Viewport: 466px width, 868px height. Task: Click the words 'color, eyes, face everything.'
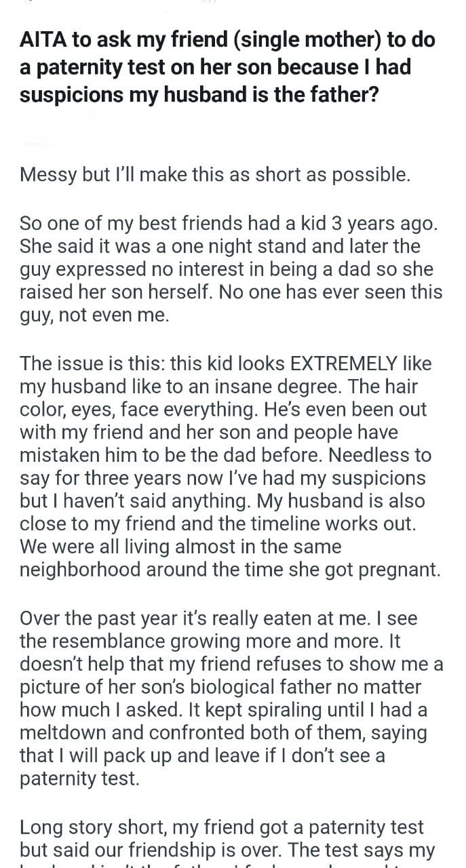tap(138, 410)
